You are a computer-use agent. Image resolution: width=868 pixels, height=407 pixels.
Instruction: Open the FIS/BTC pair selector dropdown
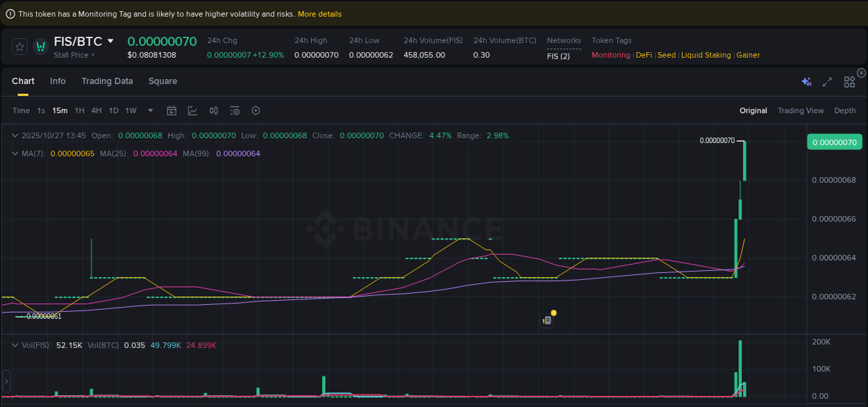pyautogui.click(x=84, y=41)
